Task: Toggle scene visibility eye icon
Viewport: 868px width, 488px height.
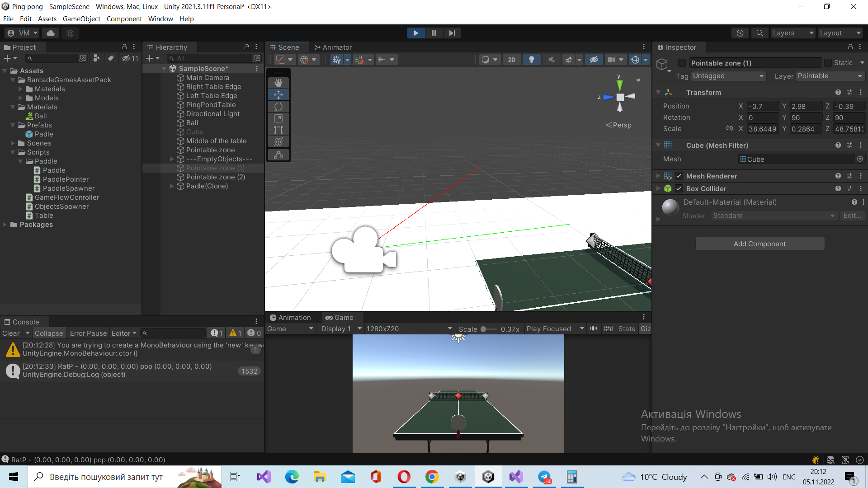Action: (594, 60)
